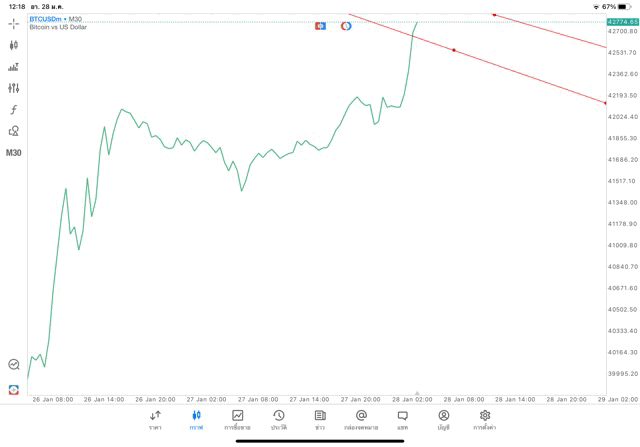Switch to the ราคา quotes tab
This screenshot has height=447, width=640.
(155, 419)
